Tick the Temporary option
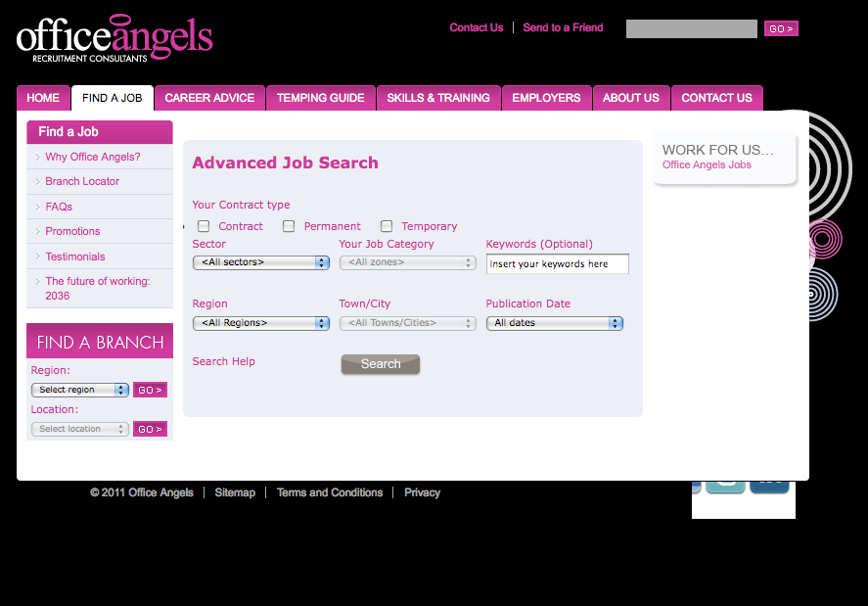This screenshot has width=868, height=606. click(x=386, y=225)
